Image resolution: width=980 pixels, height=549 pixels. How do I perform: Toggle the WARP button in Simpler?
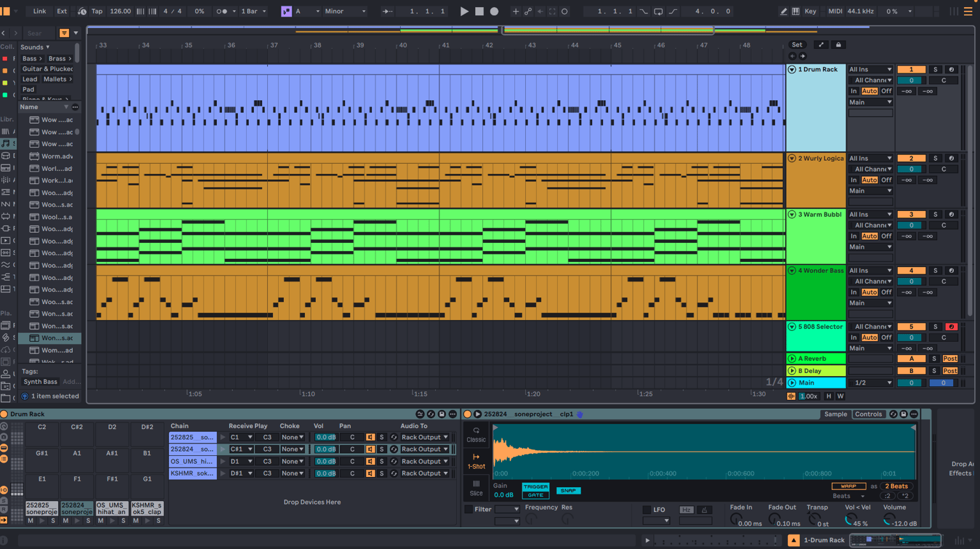[x=849, y=487]
